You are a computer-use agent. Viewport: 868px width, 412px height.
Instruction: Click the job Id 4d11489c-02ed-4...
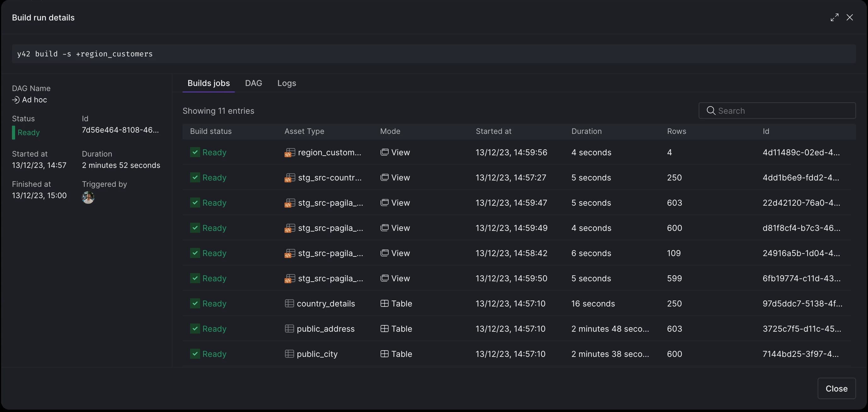click(801, 152)
